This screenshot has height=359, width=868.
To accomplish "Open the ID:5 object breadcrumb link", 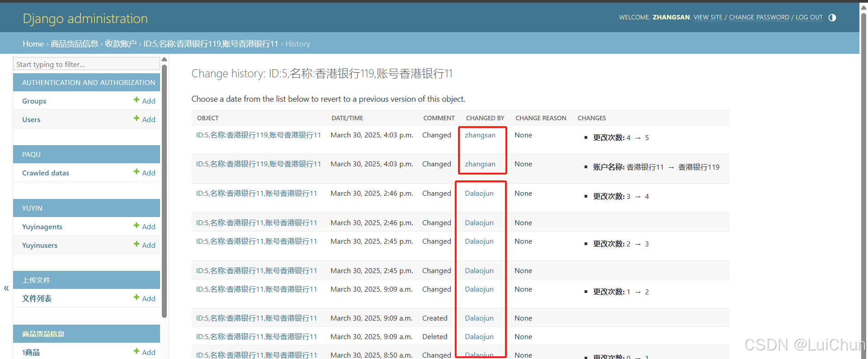I will 211,44.
